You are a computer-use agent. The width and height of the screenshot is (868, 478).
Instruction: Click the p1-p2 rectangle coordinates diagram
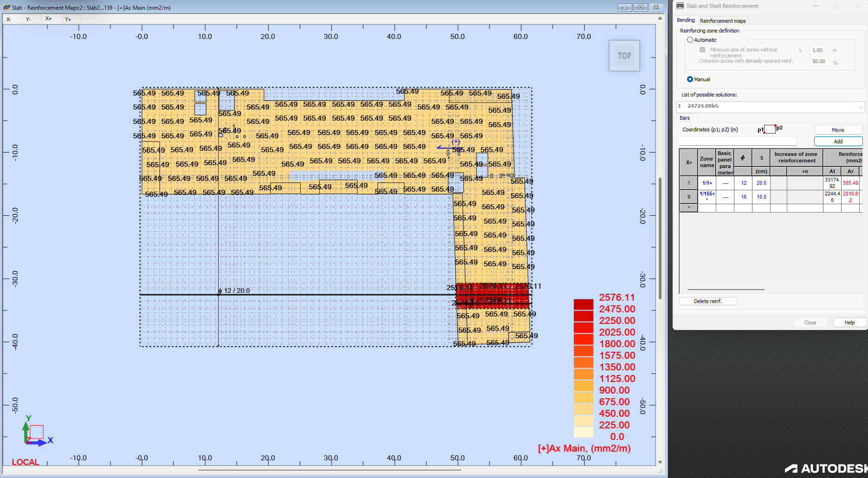[769, 130]
